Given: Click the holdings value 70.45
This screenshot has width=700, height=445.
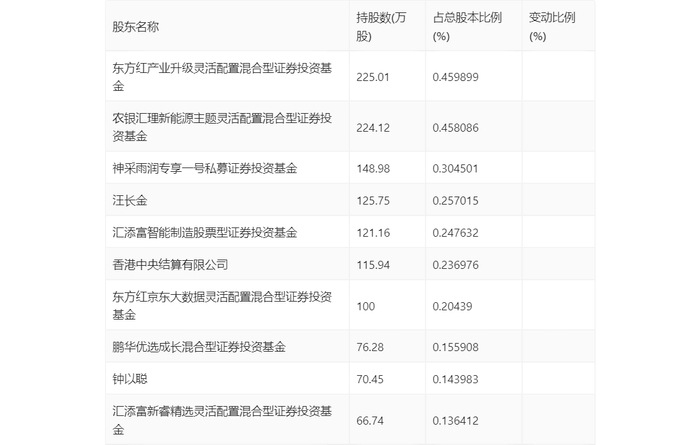Looking at the screenshot, I should pos(370,379).
